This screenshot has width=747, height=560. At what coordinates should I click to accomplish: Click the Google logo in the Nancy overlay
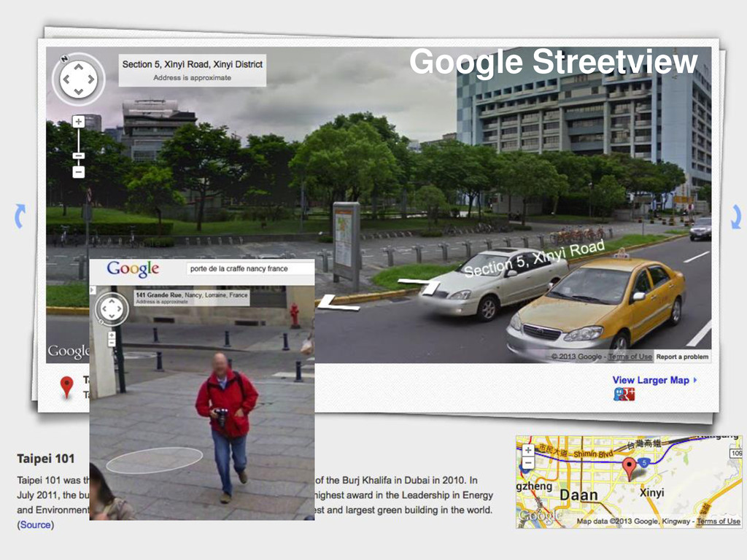point(133,269)
